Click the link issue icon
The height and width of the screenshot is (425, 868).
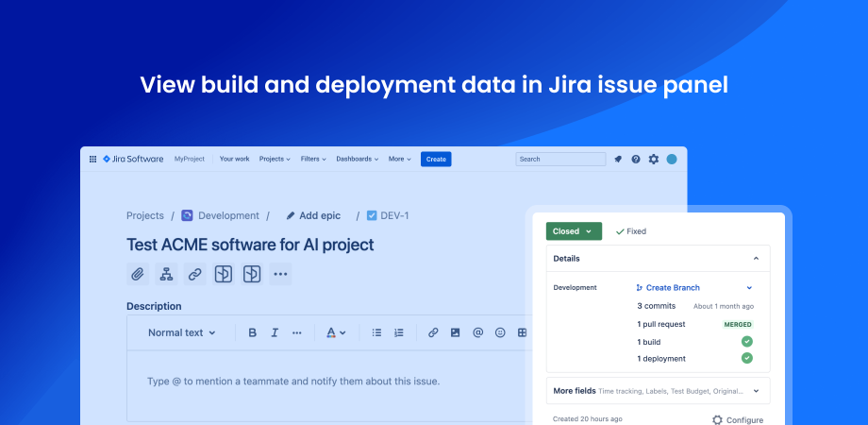(x=194, y=274)
